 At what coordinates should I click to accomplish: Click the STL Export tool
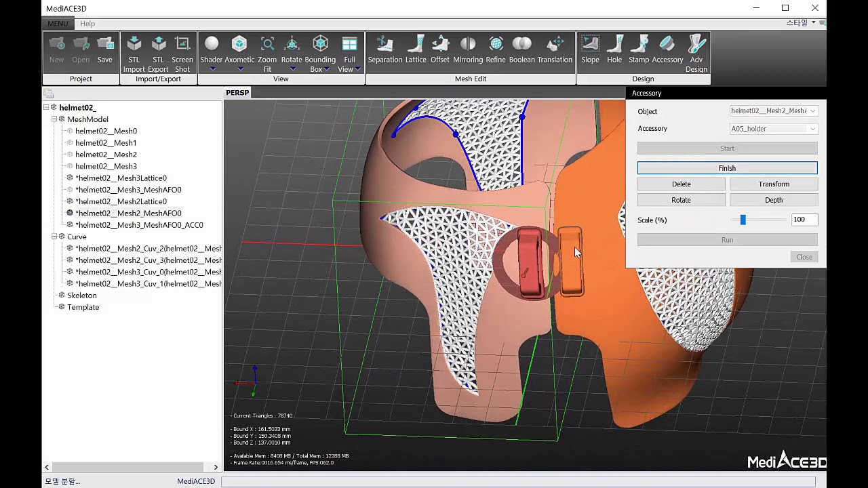coord(158,54)
